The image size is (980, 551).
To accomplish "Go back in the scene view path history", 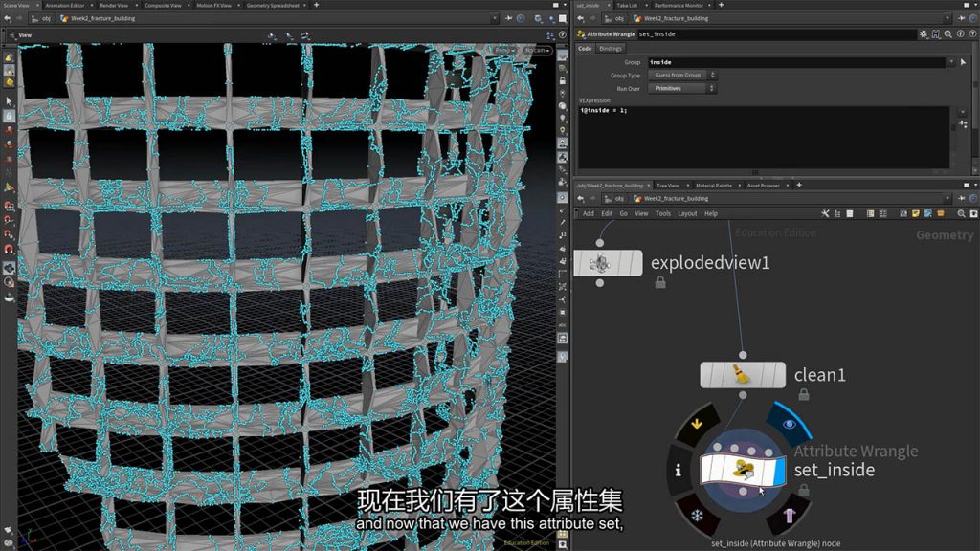I will [x=8, y=19].
